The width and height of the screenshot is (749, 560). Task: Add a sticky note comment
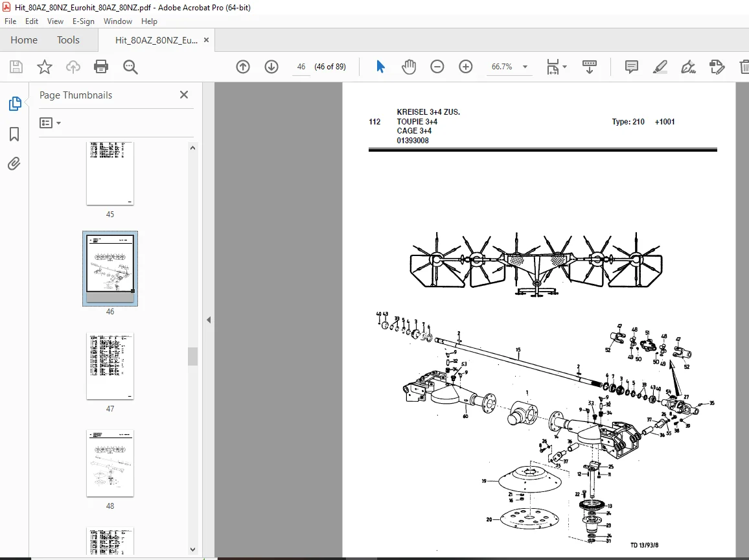pyautogui.click(x=632, y=67)
